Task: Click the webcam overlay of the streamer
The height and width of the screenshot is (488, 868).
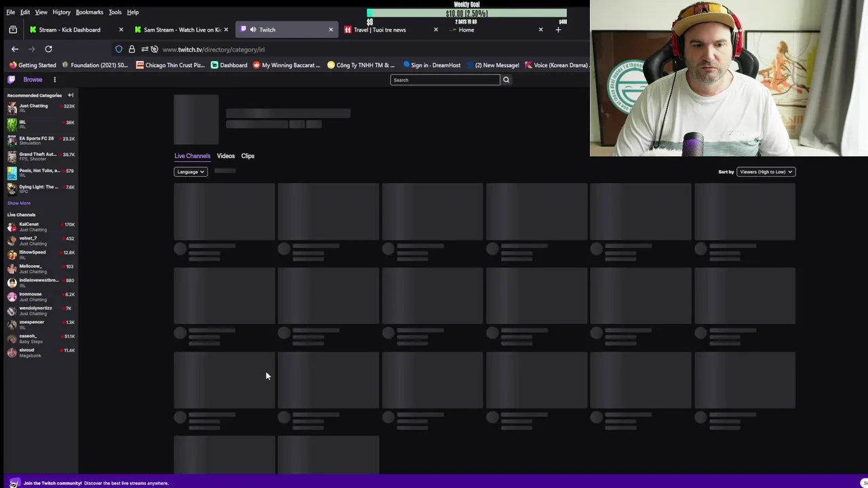Action: coord(729,79)
